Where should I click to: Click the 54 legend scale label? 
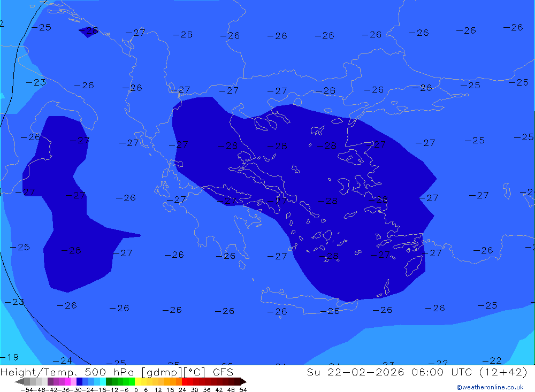click(243, 390)
